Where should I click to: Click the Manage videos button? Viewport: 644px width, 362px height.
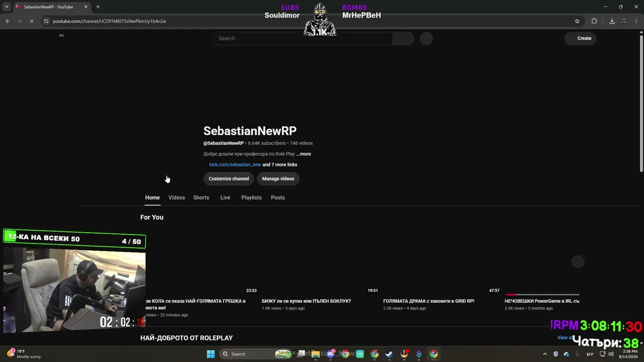[278, 178]
